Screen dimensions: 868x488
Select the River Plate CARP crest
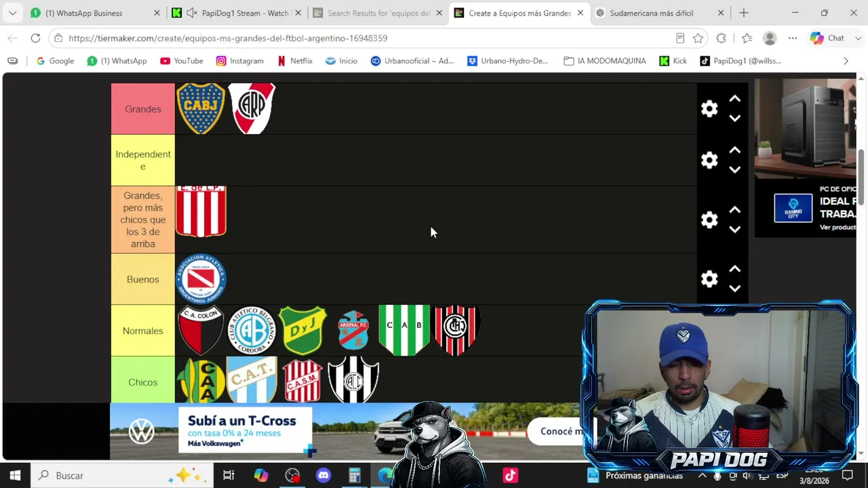(x=252, y=108)
